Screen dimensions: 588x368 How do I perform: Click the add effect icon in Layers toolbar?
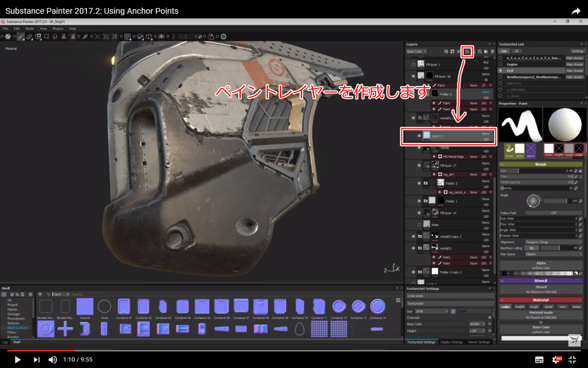(x=447, y=52)
